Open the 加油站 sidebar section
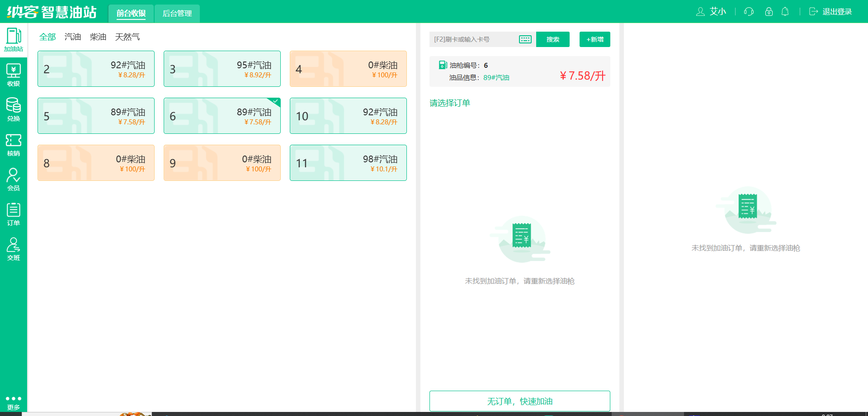 [14, 40]
